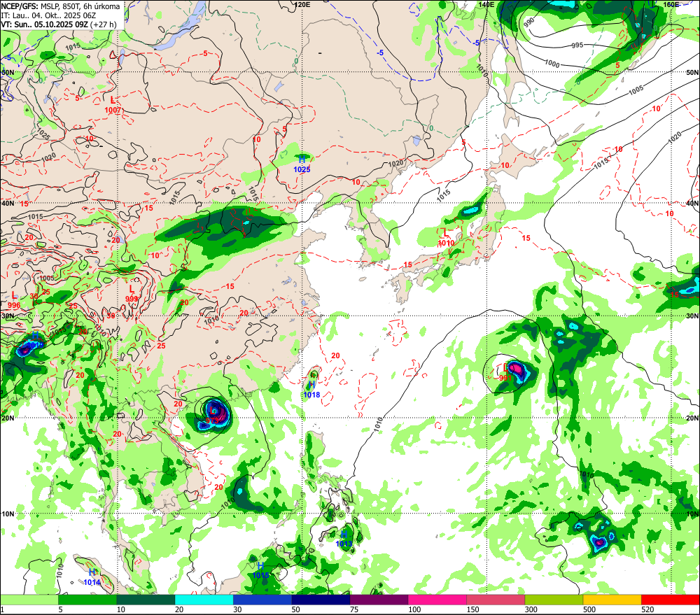This screenshot has height=615, width=700.
Task: Select the rose-red 150–300 legend swatch
Action: click(496, 600)
